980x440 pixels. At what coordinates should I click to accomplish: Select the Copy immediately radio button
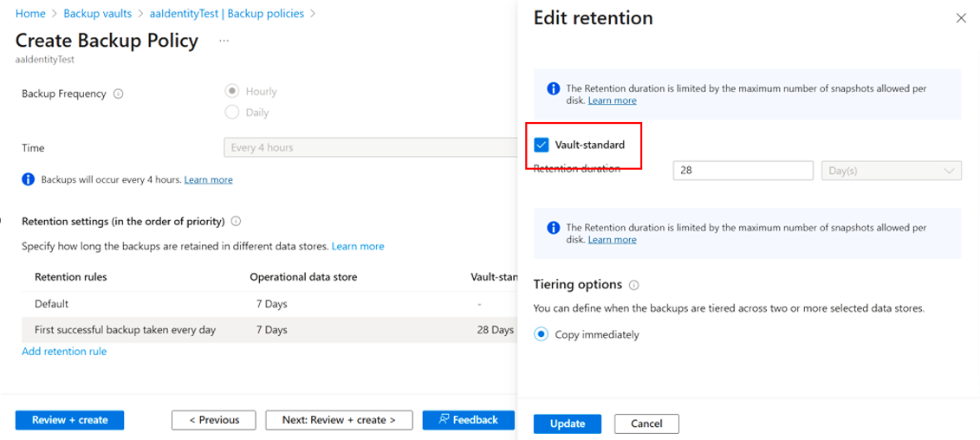tap(542, 334)
